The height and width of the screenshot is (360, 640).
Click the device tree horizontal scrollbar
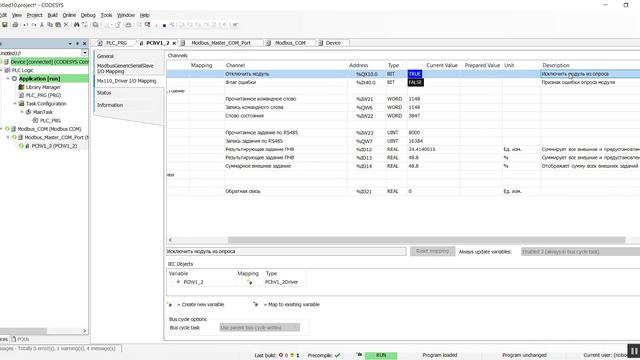(23, 331)
